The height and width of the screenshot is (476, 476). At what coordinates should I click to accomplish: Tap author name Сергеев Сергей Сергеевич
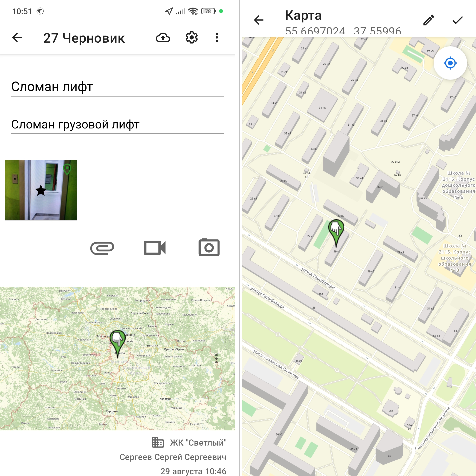point(173,457)
